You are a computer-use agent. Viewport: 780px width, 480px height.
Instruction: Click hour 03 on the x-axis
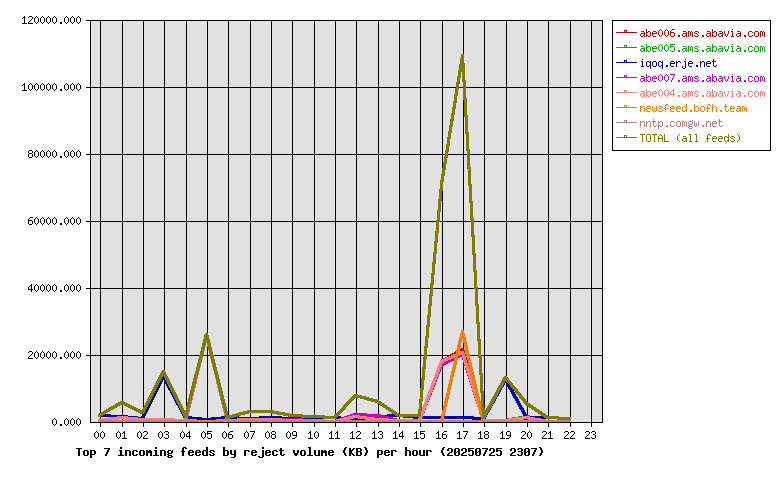(x=164, y=435)
